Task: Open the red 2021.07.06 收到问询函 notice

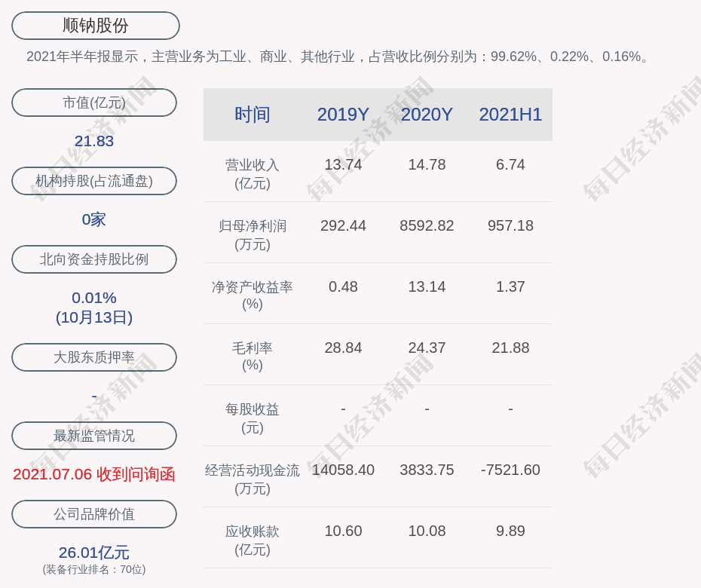Action: 94,474
